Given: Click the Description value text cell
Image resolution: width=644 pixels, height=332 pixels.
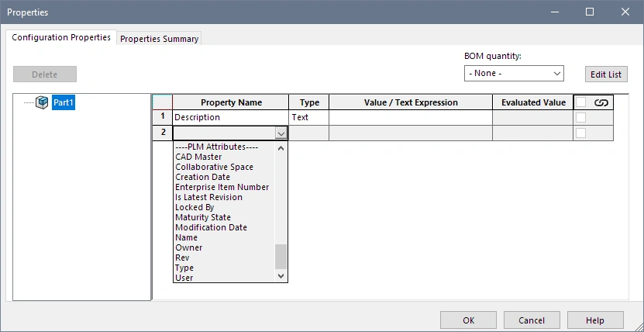Looking at the screenshot, I should click(411, 118).
